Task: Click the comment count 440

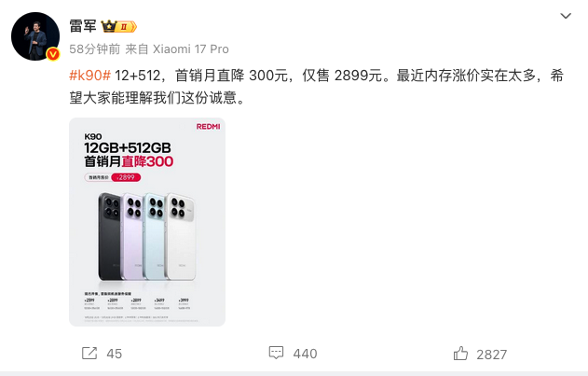Action: click(305, 354)
